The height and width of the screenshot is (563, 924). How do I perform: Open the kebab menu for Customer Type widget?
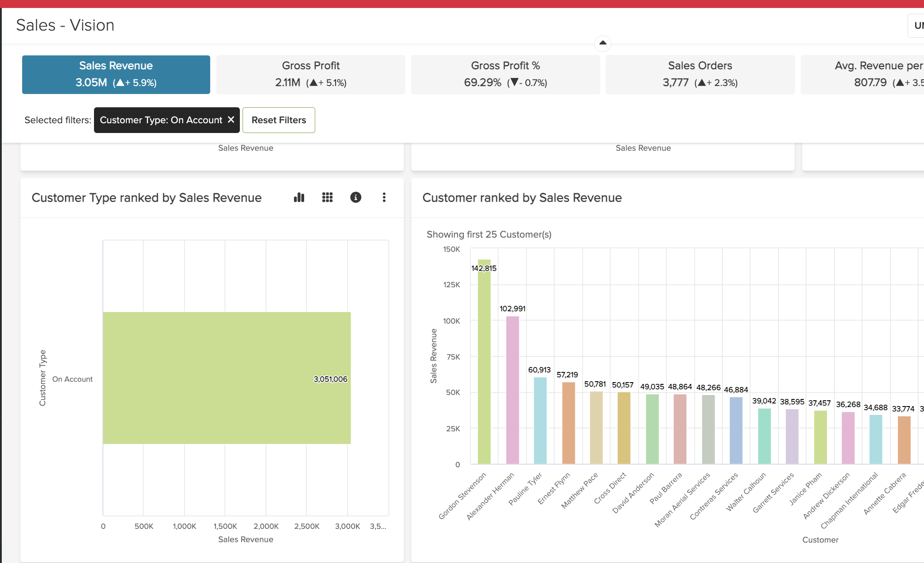[x=384, y=198]
